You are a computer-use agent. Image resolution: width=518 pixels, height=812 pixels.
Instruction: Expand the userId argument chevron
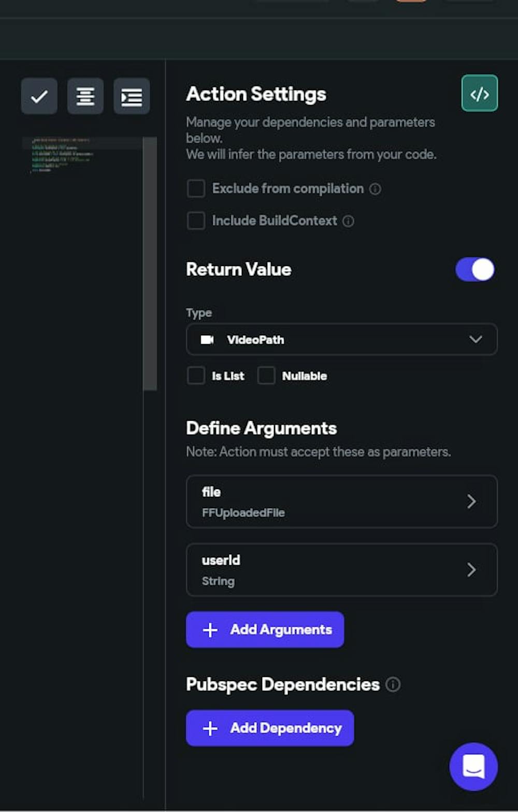[471, 570]
